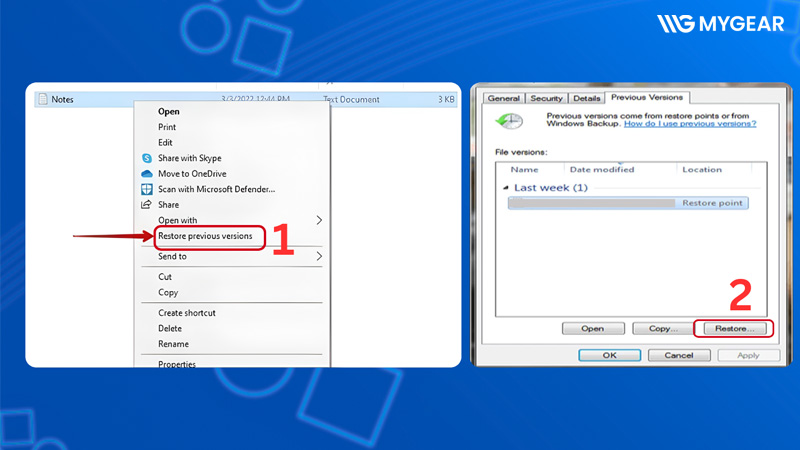800x450 pixels.
Task: Go to the General tab
Action: (x=503, y=98)
